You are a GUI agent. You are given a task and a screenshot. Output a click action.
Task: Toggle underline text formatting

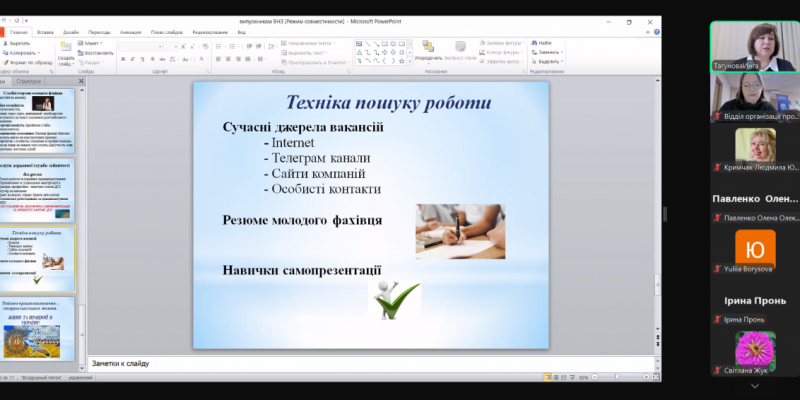[144, 59]
